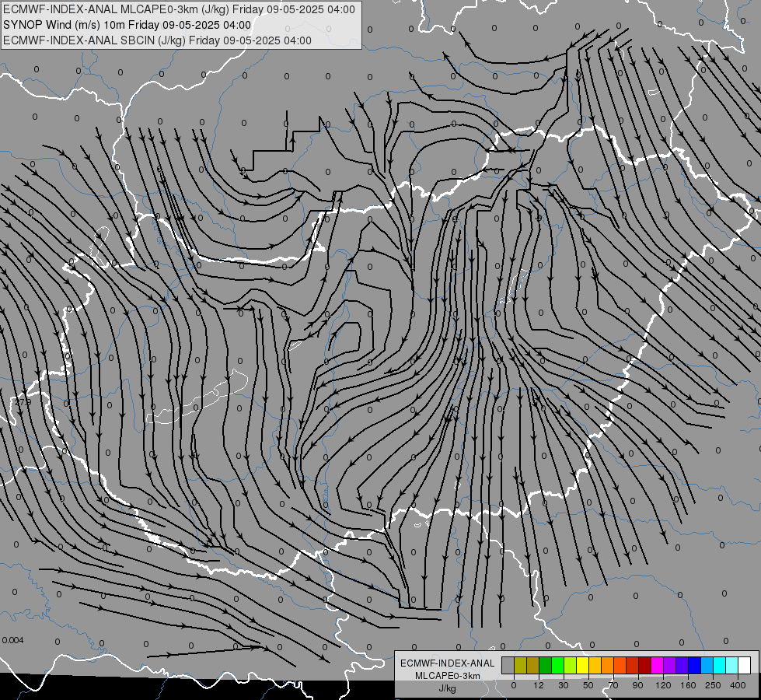The height and width of the screenshot is (700, 761).
Task: Choose the white swatch at legend end
Action: point(744,666)
